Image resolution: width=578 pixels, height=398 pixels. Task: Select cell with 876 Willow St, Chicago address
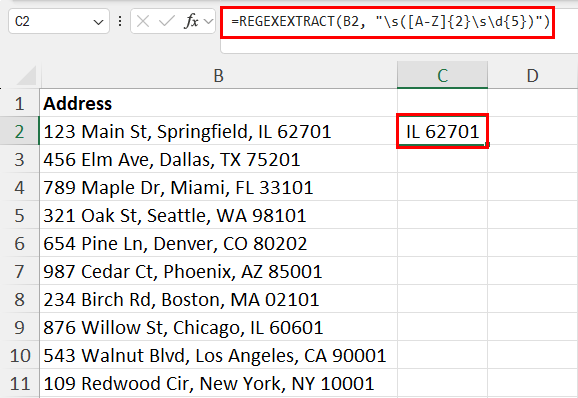219,327
